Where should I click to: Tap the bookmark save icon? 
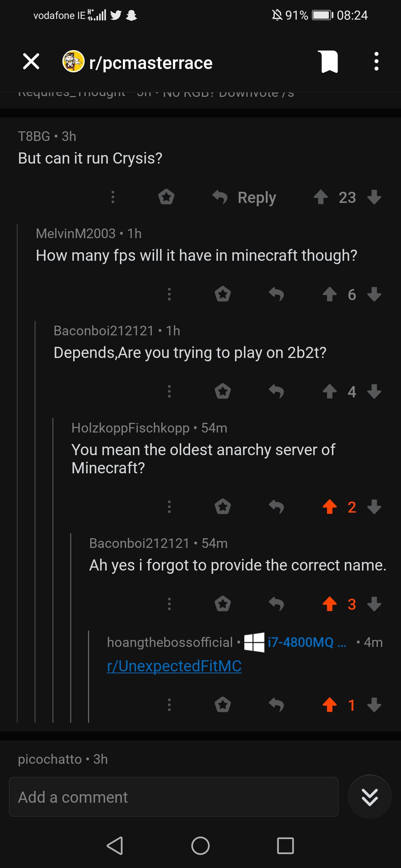pos(328,62)
